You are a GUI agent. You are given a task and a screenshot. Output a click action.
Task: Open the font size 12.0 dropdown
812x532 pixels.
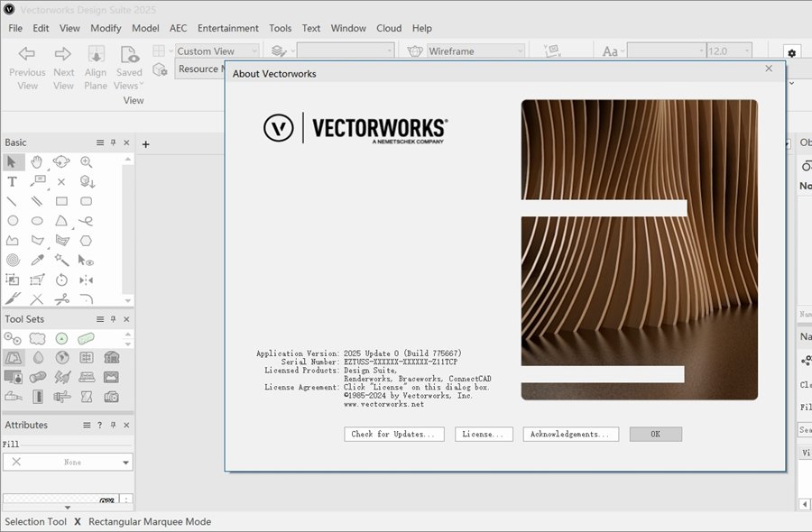coord(729,50)
